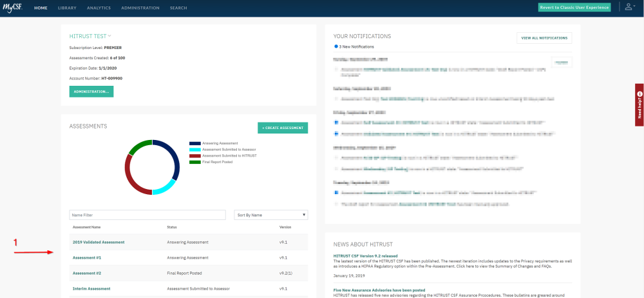Image resolution: width=644 pixels, height=298 pixels.
Task: Click the navy legend swatch for Answering Assessment
Action: [x=194, y=143]
